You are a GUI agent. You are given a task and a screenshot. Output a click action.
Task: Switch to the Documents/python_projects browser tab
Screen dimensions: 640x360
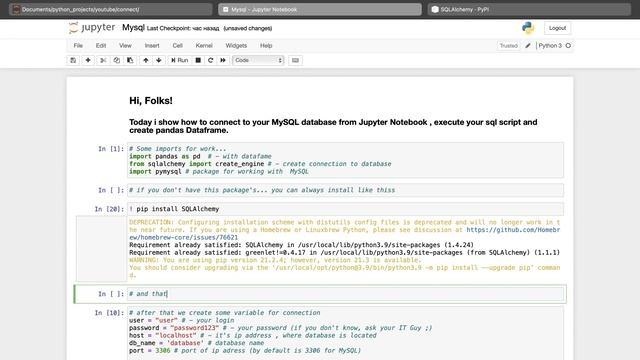click(110, 9)
